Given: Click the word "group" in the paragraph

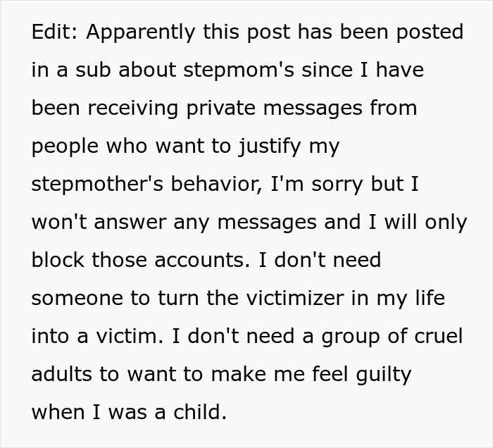Looking at the screenshot, I should tap(348, 336).
